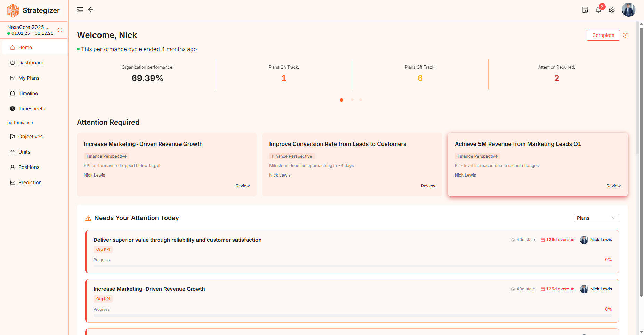
Task: Click the Prediction chart icon
Action: tap(13, 182)
